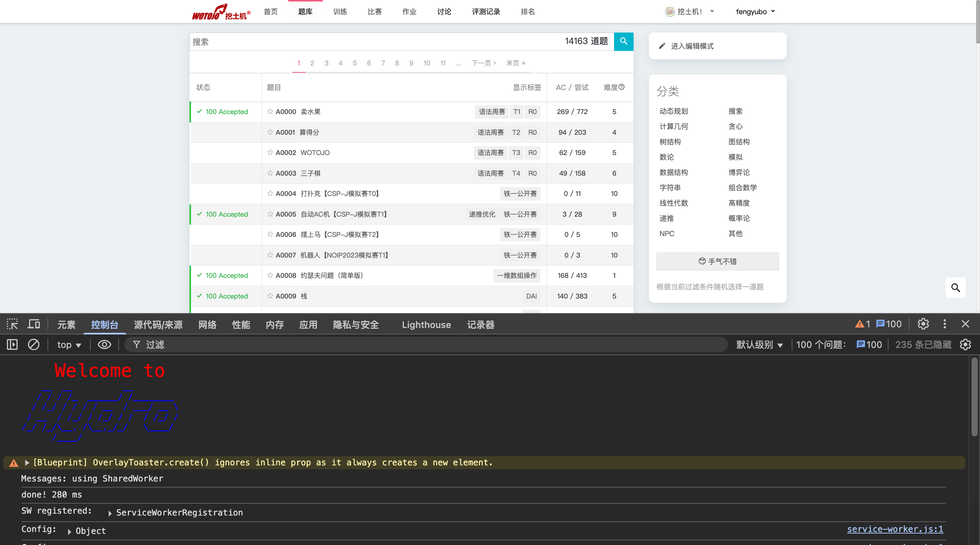Toggle the console live expression eye icon
Screen dimensions: 980x545
point(104,345)
